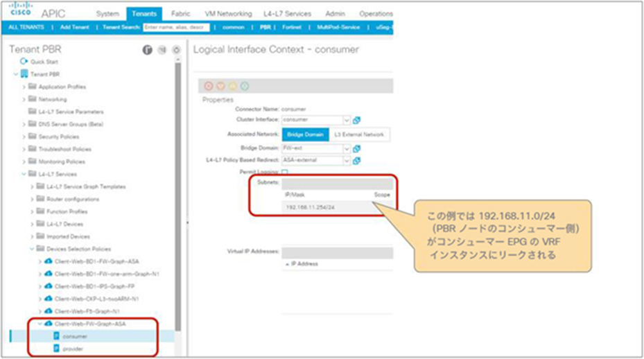Screen dimensions: 644x359
Task: Collapse L4-L7 Services folder in tree
Action: (24, 174)
